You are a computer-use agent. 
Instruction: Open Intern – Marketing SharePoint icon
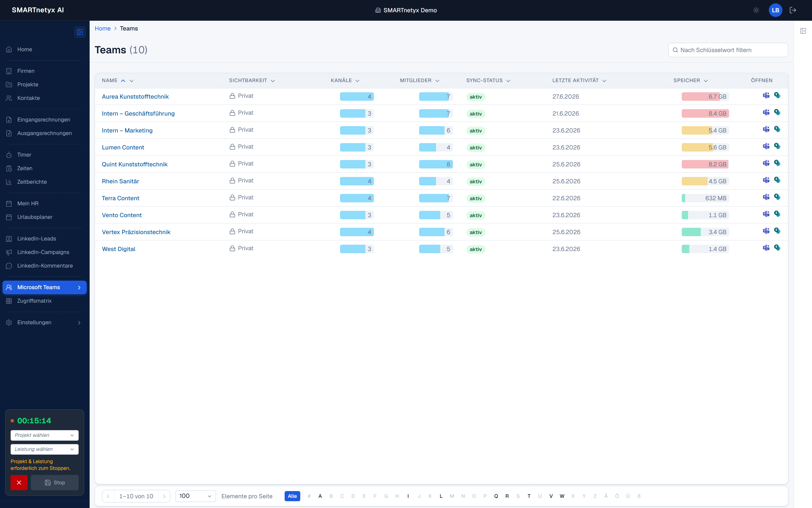pos(777,129)
